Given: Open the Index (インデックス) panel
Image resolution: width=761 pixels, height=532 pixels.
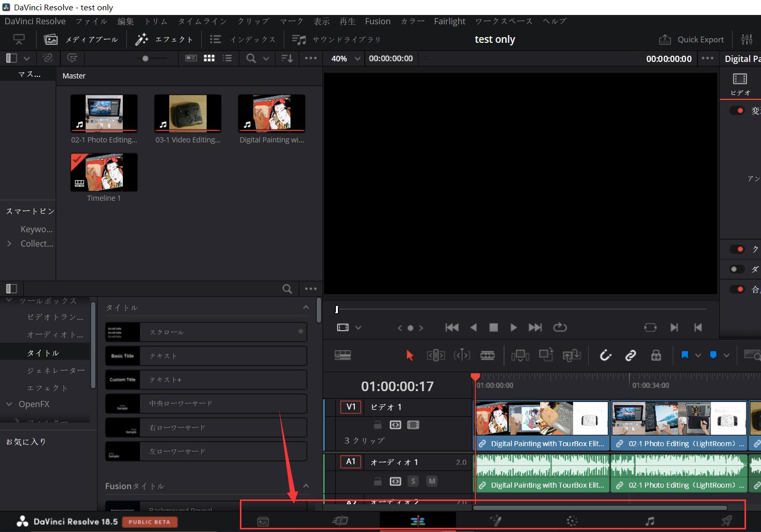Looking at the screenshot, I should click(x=242, y=39).
